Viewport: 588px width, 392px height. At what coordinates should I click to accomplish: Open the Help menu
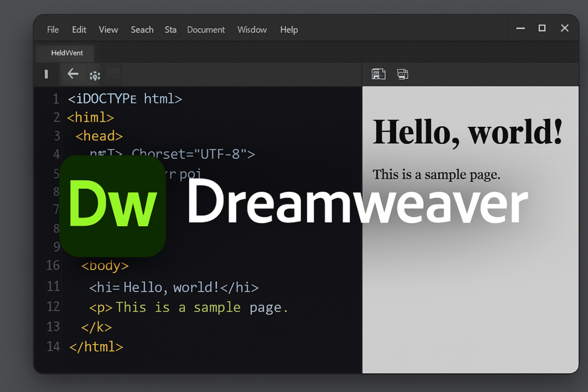click(x=289, y=30)
